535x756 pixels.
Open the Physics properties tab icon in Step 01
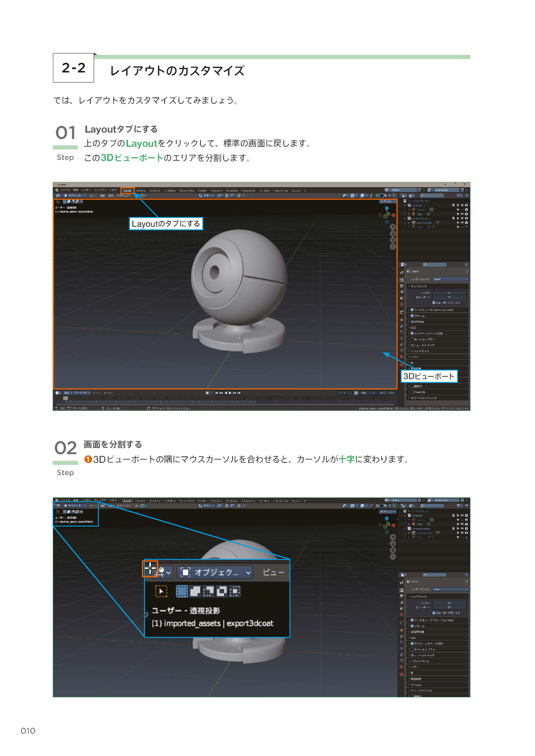[x=402, y=338]
